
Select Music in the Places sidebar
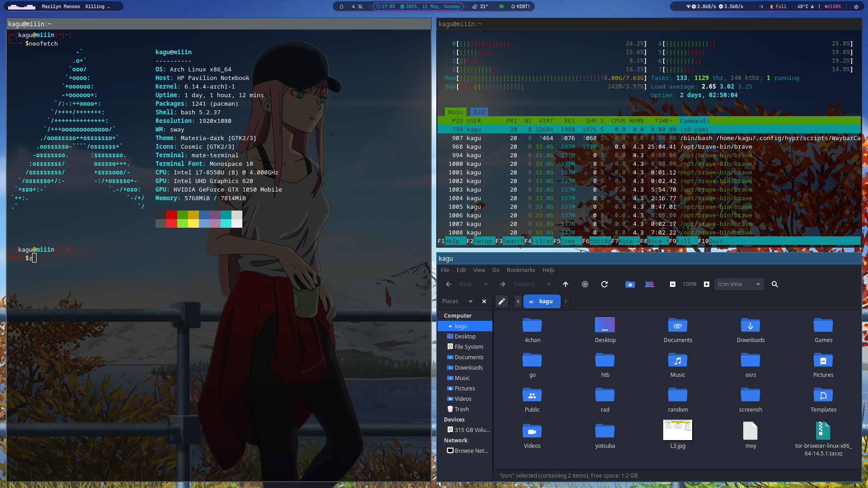click(x=465, y=378)
